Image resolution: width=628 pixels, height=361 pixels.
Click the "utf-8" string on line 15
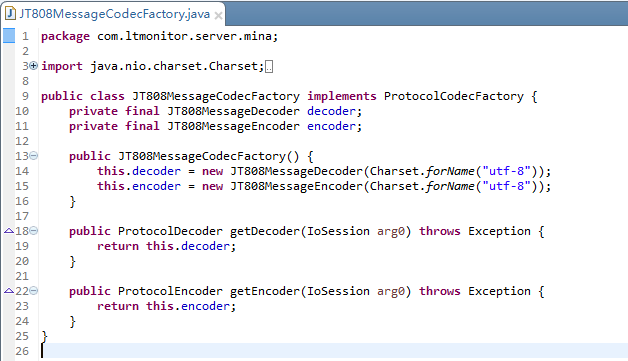click(x=506, y=186)
